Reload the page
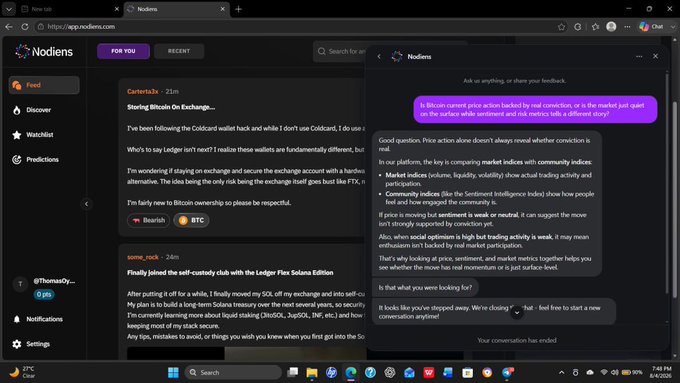680x383 pixels. pyautogui.click(x=25, y=26)
